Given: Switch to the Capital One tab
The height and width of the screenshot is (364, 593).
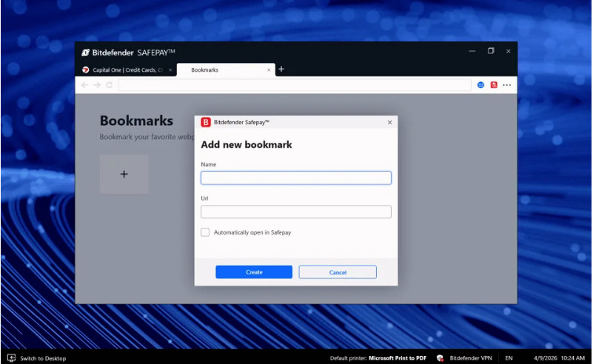Looking at the screenshot, I should pyautogui.click(x=127, y=70).
